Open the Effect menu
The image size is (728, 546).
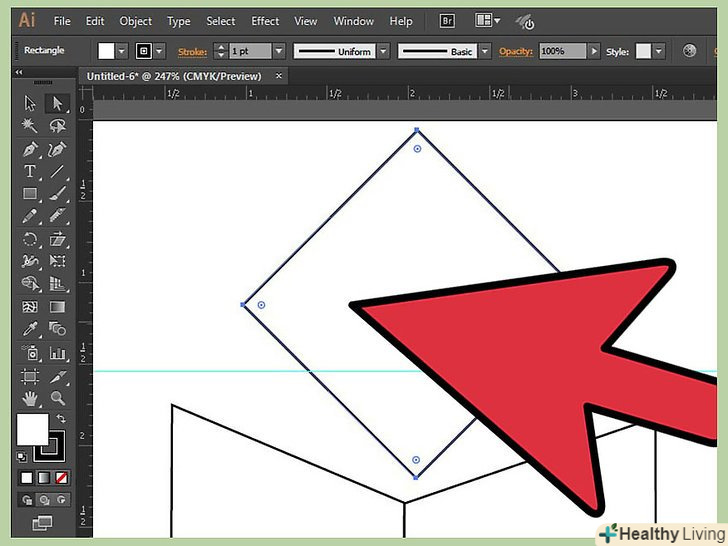265,21
